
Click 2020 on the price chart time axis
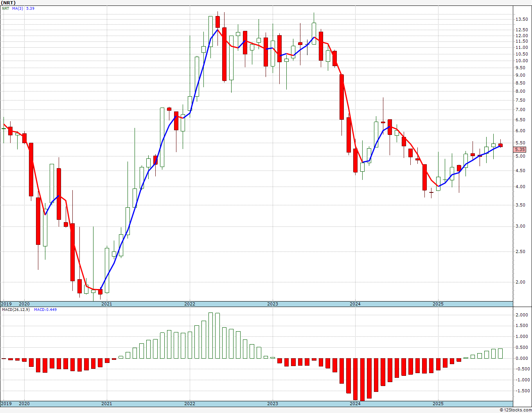pos(24,304)
